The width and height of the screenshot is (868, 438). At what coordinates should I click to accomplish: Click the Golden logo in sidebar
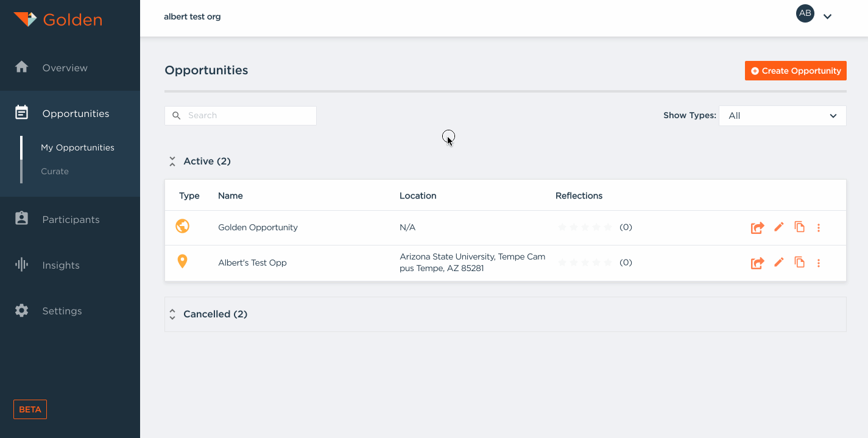58,19
